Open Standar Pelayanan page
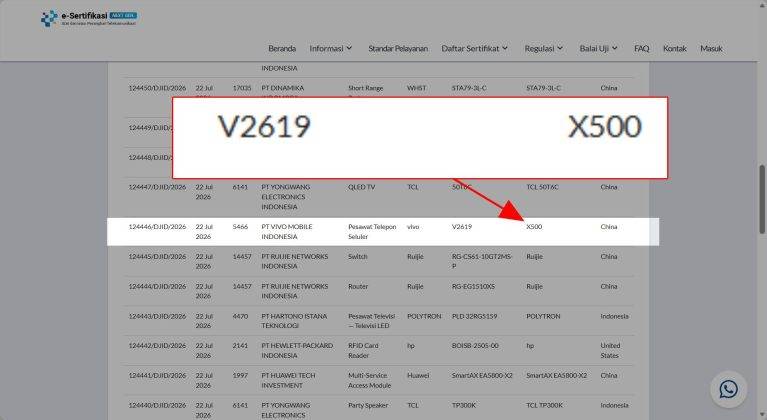This screenshot has width=767, height=420. 398,48
